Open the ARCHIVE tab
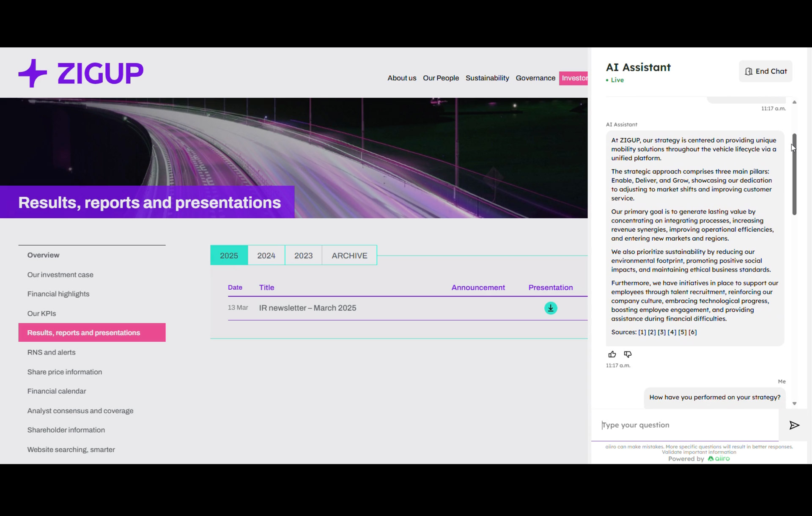This screenshot has width=812, height=516. (349, 255)
